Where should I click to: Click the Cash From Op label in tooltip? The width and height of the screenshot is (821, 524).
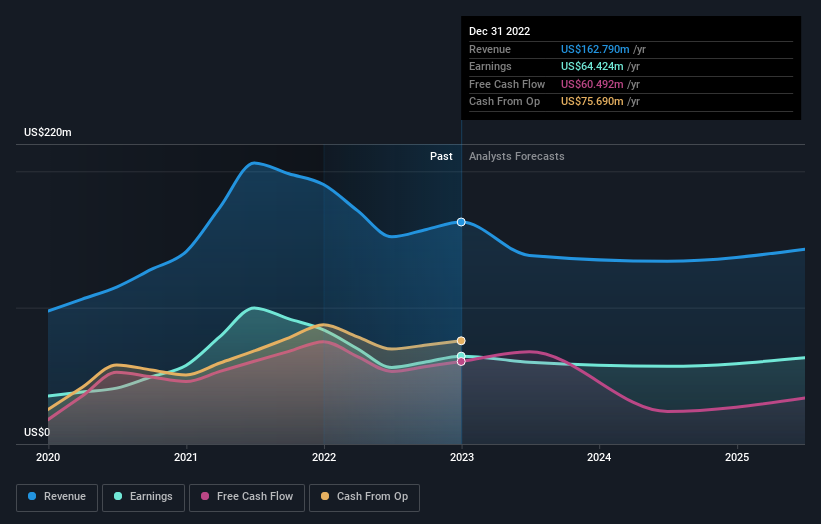click(504, 102)
